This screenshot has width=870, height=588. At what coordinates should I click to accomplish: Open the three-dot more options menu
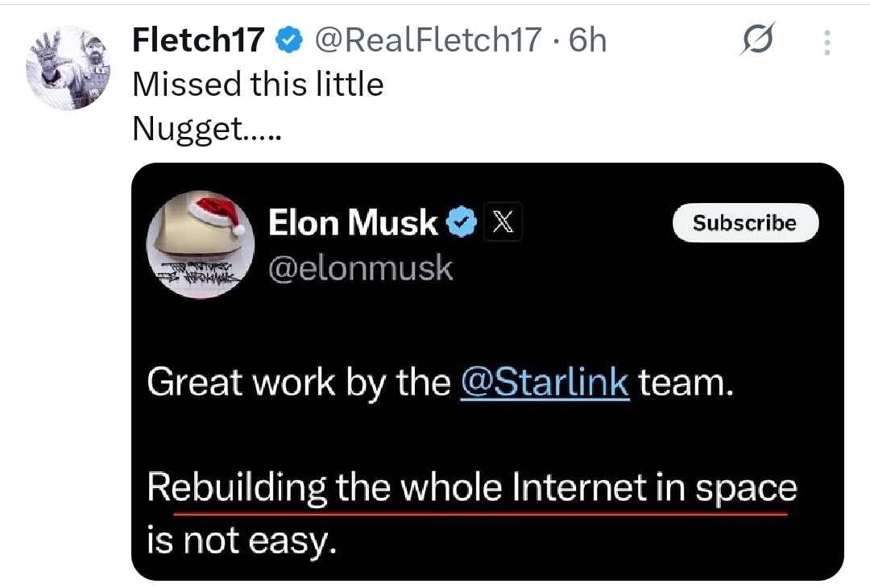[826, 42]
